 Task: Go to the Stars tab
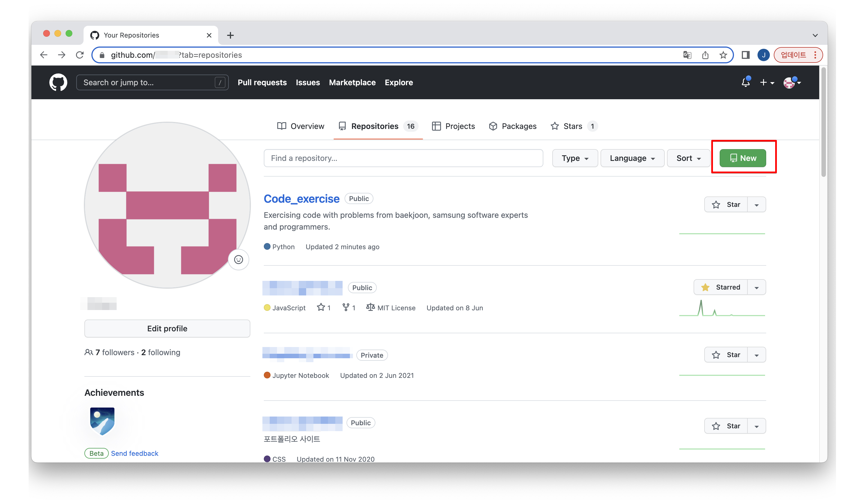(573, 126)
